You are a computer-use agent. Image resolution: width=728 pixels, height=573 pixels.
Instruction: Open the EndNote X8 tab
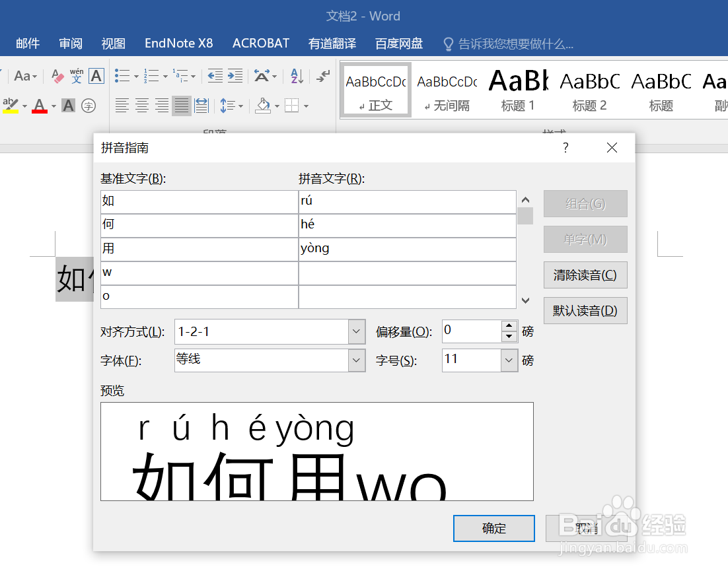(x=178, y=43)
